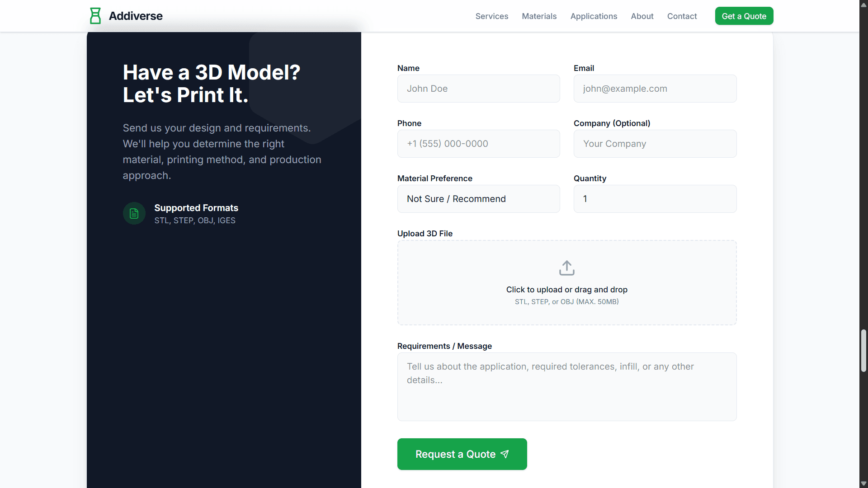Click into the Phone field
The width and height of the screenshot is (868, 488).
478,144
